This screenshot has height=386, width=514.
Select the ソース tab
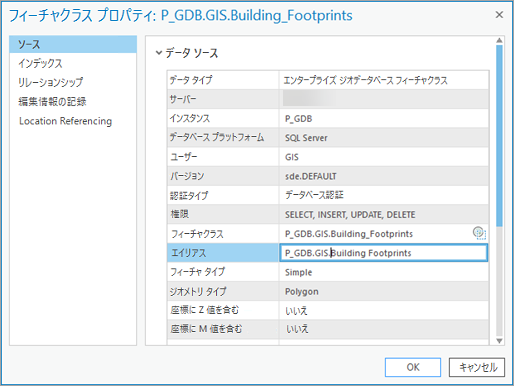coord(73,44)
